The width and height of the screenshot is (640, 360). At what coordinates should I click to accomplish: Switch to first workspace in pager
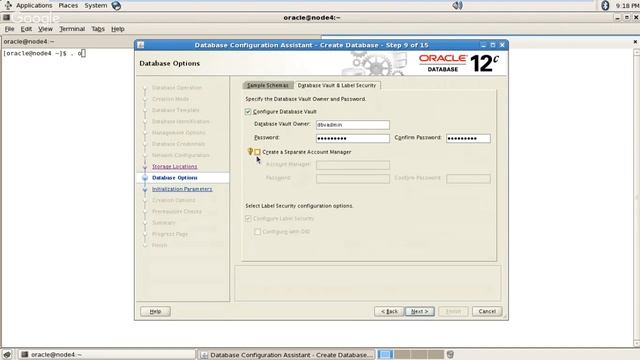point(385,354)
